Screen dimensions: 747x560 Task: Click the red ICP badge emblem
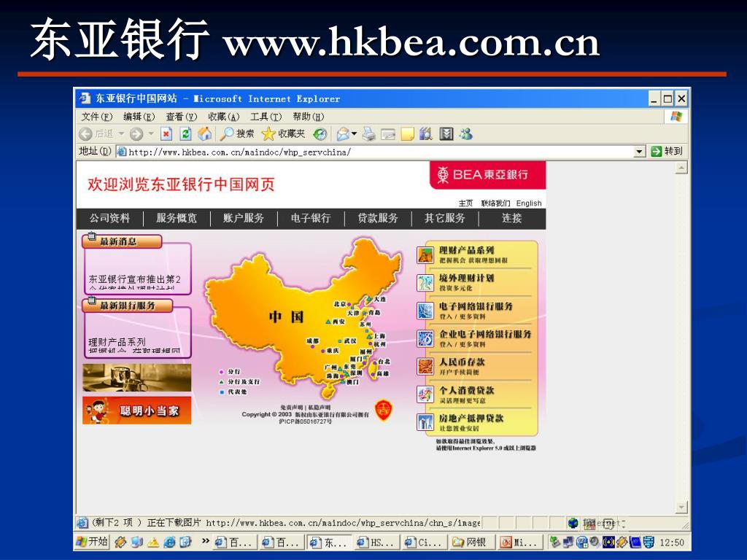[x=384, y=410]
